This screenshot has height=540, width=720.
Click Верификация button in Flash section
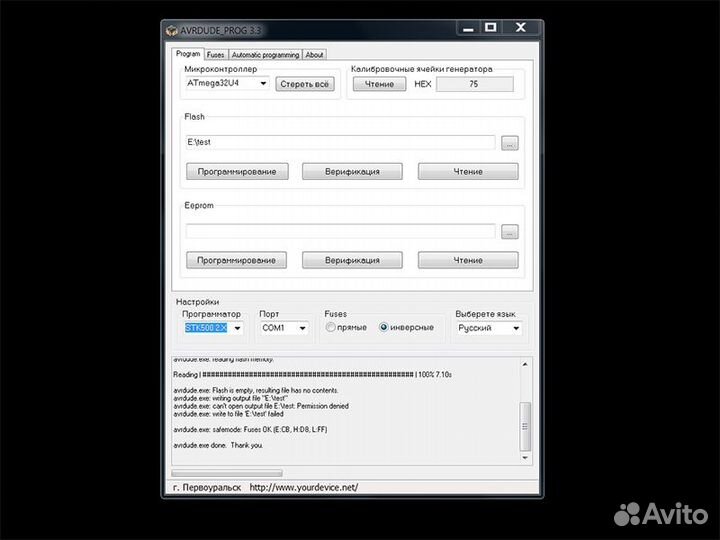pos(352,171)
